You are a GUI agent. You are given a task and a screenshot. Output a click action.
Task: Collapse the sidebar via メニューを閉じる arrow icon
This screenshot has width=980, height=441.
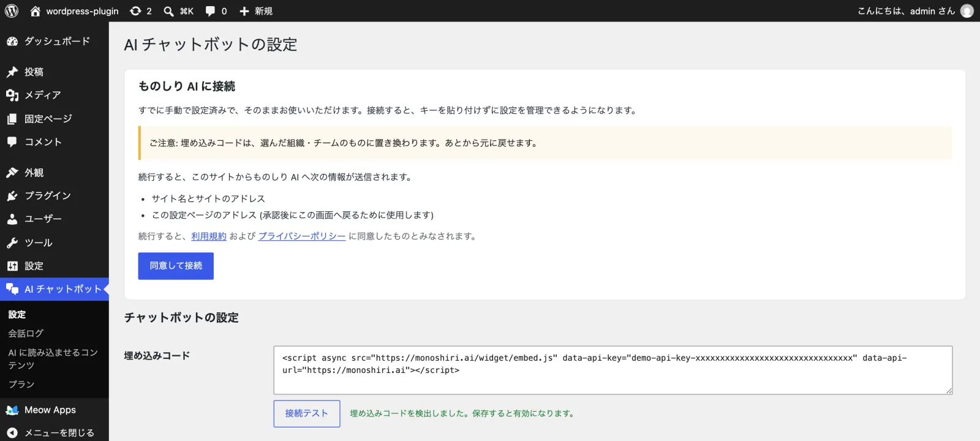pos(12,433)
